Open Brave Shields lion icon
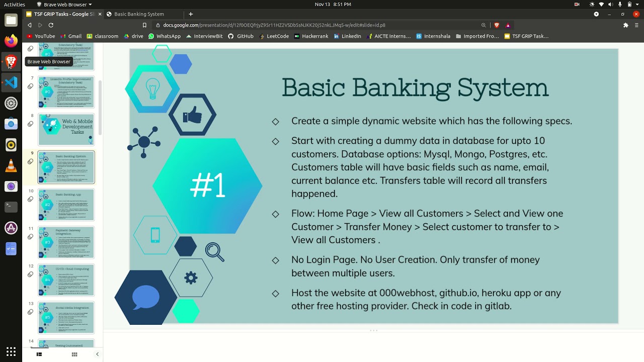Screen dimensions: 644x362 coord(497,25)
